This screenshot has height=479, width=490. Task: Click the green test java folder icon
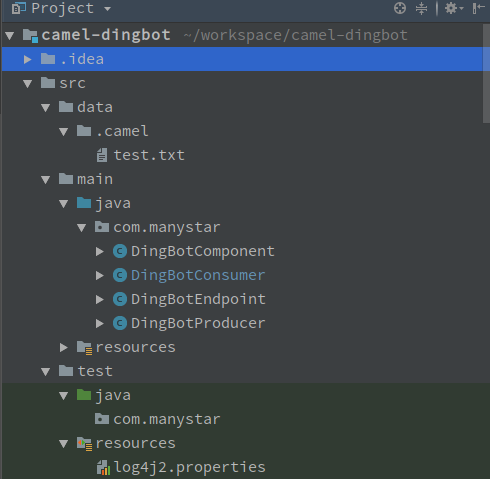pyautogui.click(x=84, y=395)
